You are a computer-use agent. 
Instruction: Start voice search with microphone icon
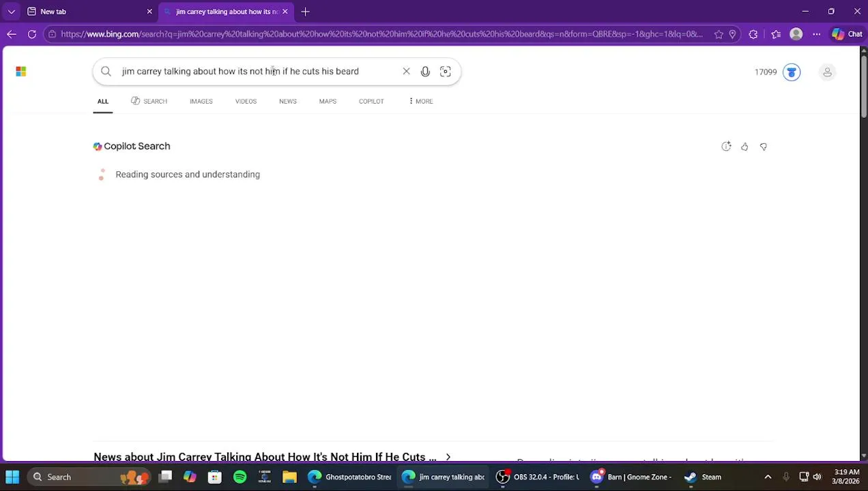tap(425, 72)
